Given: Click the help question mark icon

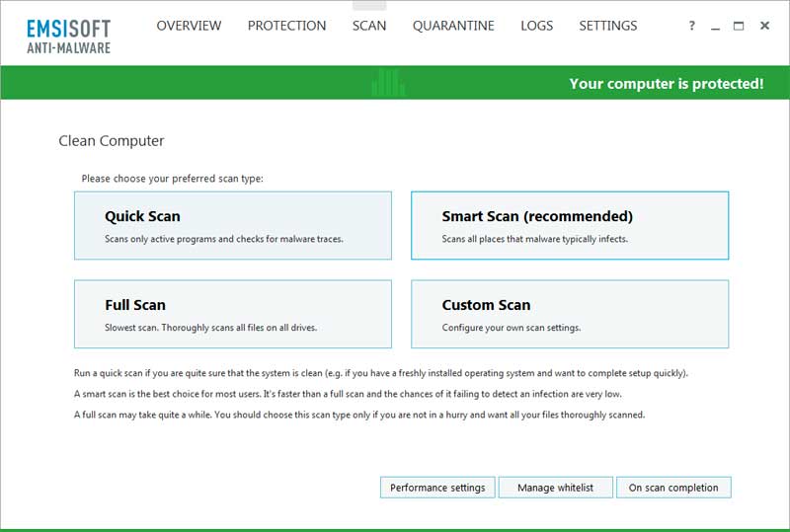Looking at the screenshot, I should pyautogui.click(x=692, y=26).
